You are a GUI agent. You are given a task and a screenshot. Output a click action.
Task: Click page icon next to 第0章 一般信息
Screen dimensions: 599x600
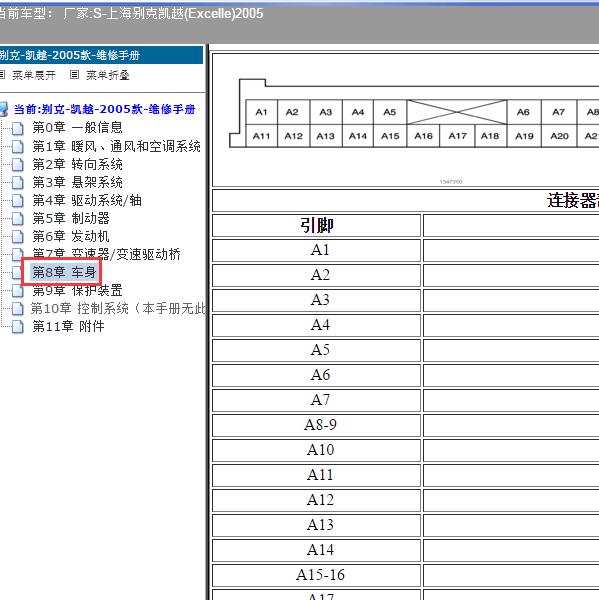point(18,128)
